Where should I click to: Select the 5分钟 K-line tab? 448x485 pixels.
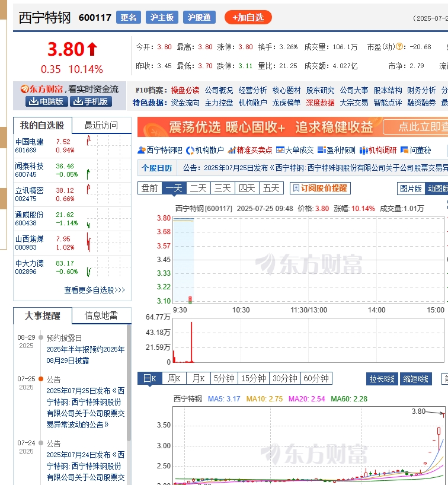click(x=224, y=378)
